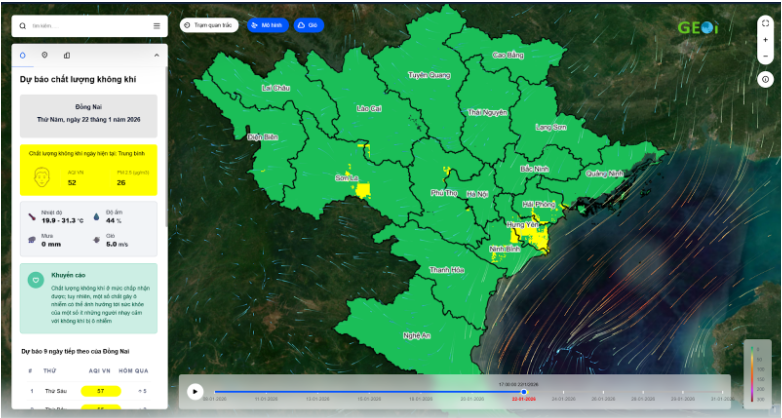Toggle the Trạm quan trắc stations layer
This screenshot has height=418, width=782.
(x=209, y=25)
